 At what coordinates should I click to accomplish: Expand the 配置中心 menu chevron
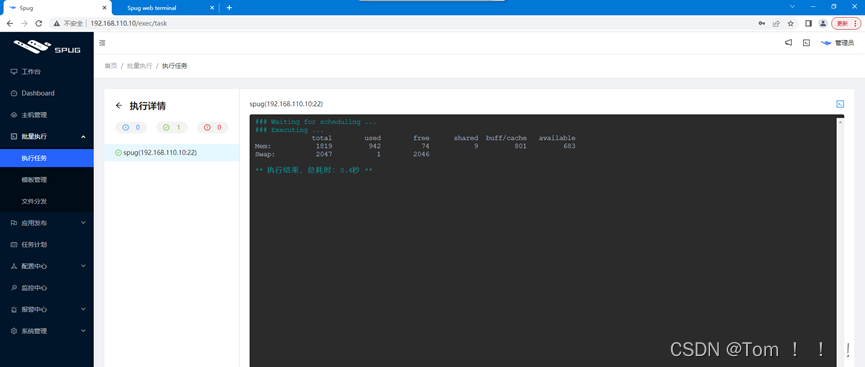tap(83, 266)
